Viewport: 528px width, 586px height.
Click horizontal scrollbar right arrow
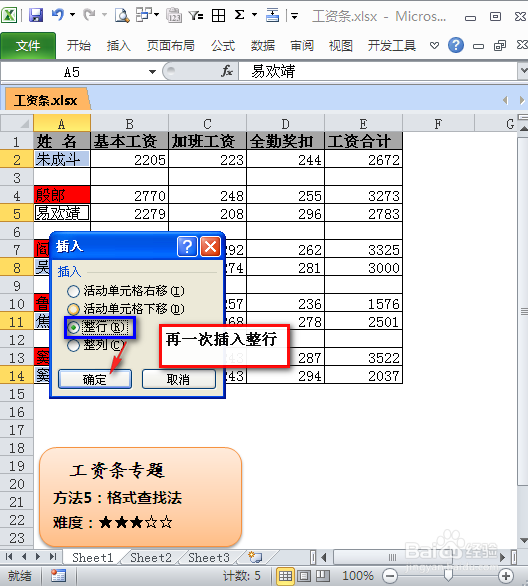point(502,557)
